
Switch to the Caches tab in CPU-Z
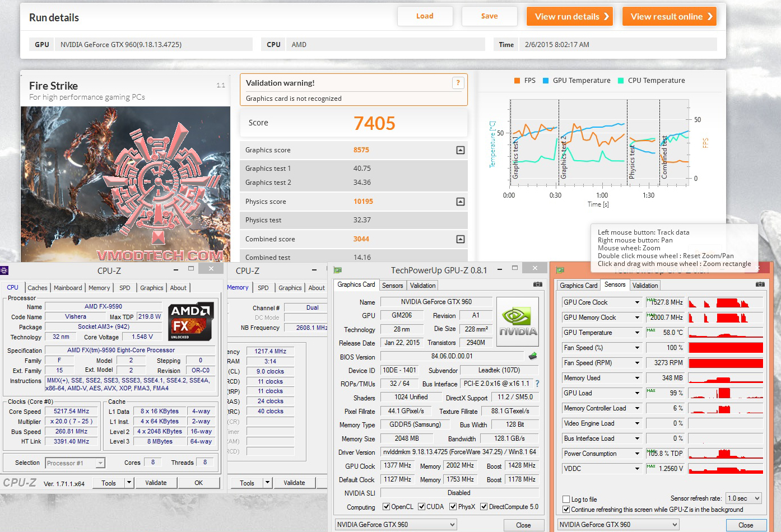pos(38,288)
